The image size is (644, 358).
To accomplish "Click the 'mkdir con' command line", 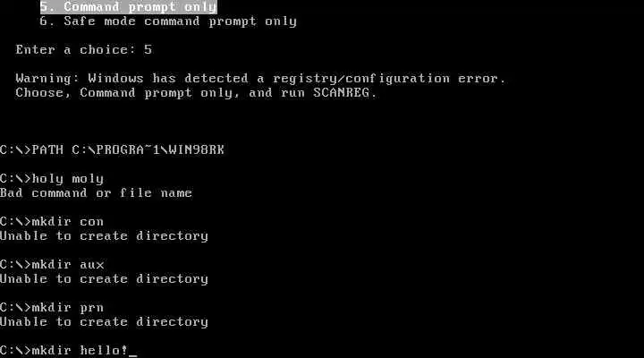I will point(52,222).
